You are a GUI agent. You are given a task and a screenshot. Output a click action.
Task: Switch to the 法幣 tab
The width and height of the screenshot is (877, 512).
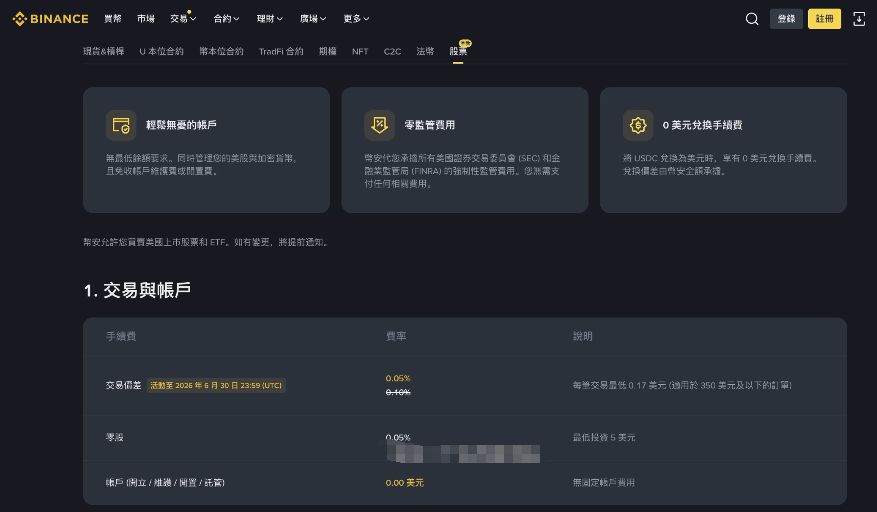425,51
